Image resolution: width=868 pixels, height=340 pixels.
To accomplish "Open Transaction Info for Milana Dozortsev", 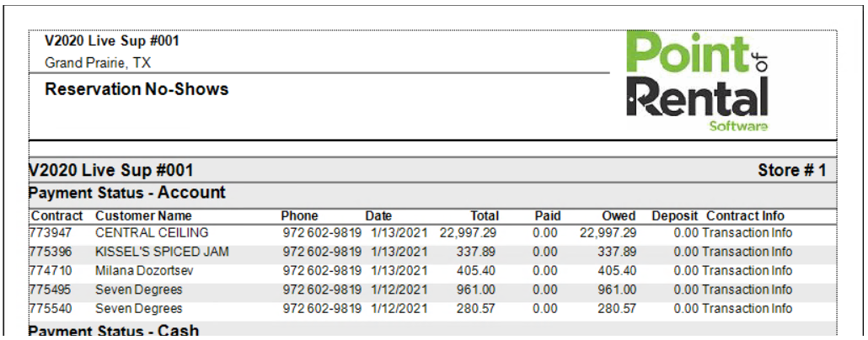I will [747, 271].
